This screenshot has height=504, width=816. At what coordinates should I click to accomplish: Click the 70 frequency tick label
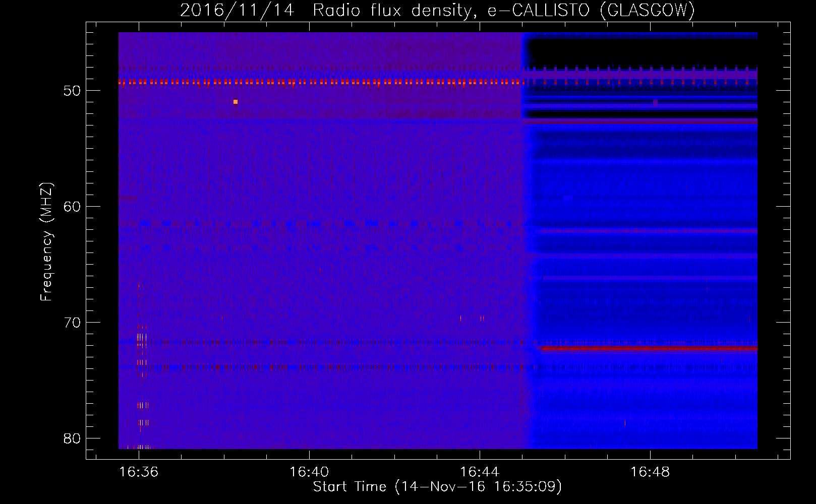(x=72, y=323)
